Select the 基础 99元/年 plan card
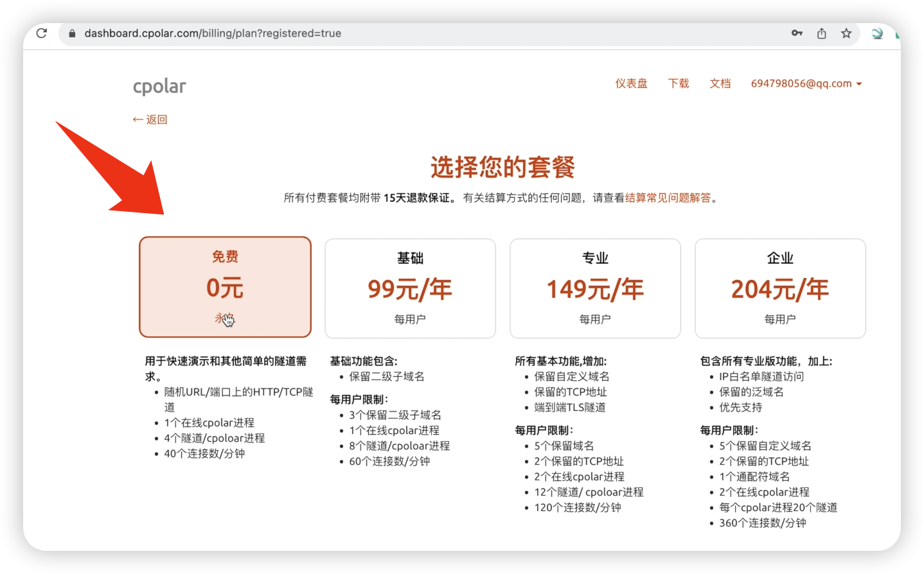The height and width of the screenshot is (574, 924). 410,288
